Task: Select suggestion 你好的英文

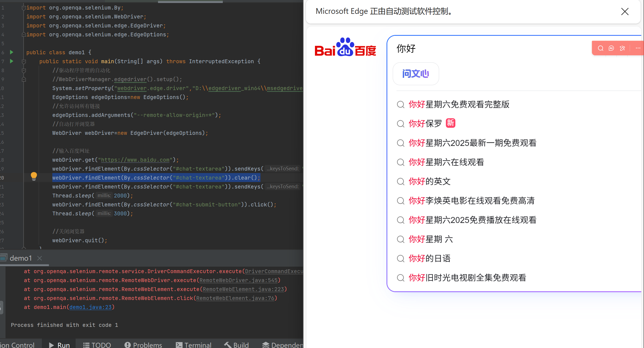Action: tap(429, 181)
